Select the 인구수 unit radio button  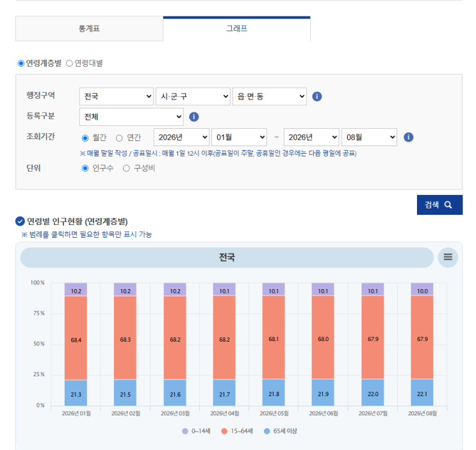tap(85, 168)
